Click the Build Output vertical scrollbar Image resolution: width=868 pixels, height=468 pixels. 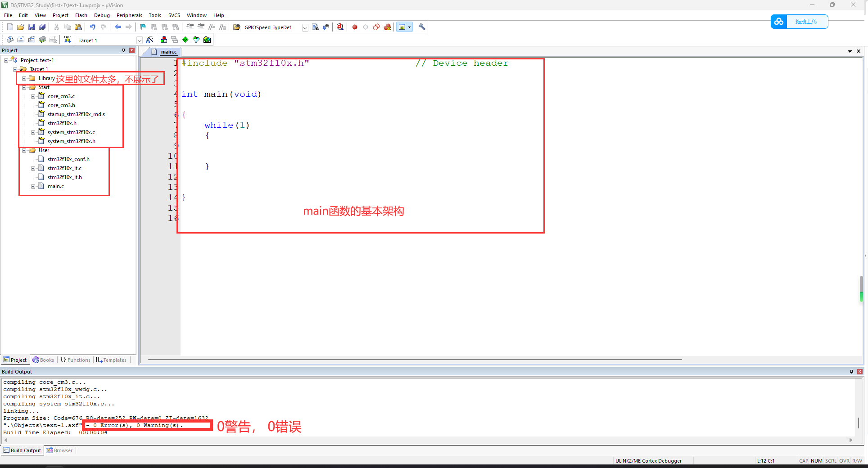tap(858, 423)
